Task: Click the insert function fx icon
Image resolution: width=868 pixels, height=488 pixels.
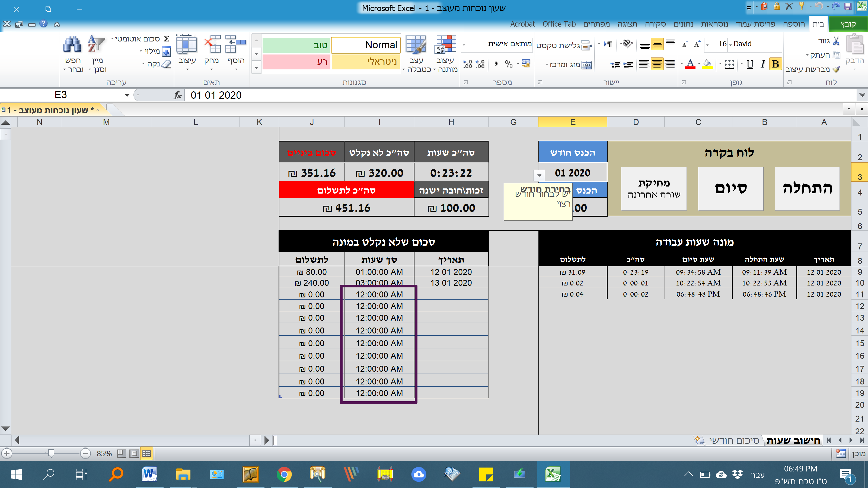Action: point(178,95)
